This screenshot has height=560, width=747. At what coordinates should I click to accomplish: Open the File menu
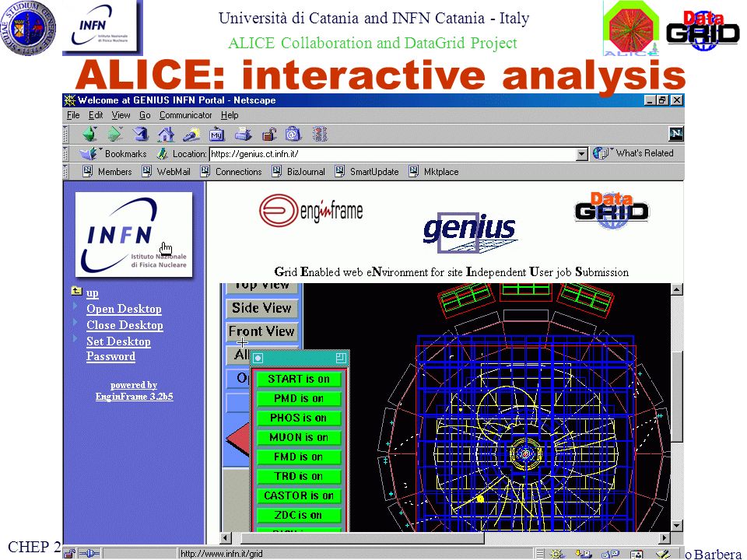tap(73, 115)
